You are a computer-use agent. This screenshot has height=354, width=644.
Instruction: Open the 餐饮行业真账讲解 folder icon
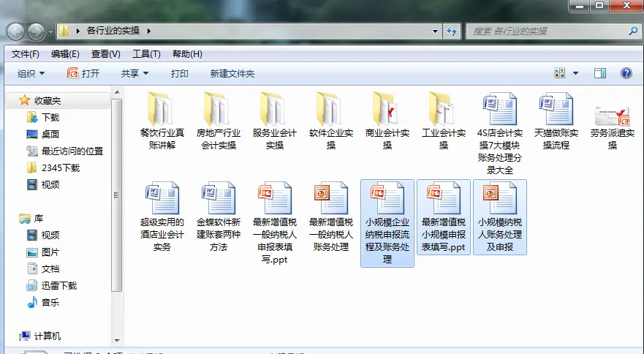pyautogui.click(x=161, y=109)
